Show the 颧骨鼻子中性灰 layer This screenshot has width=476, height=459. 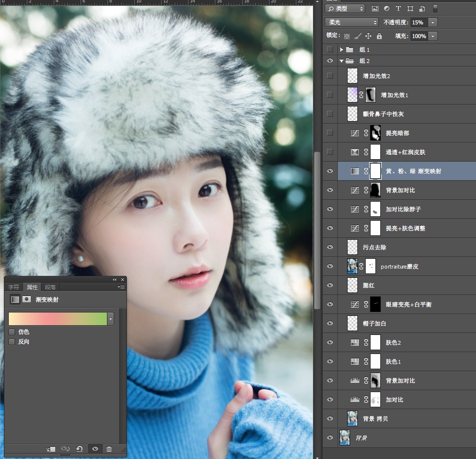coord(330,114)
